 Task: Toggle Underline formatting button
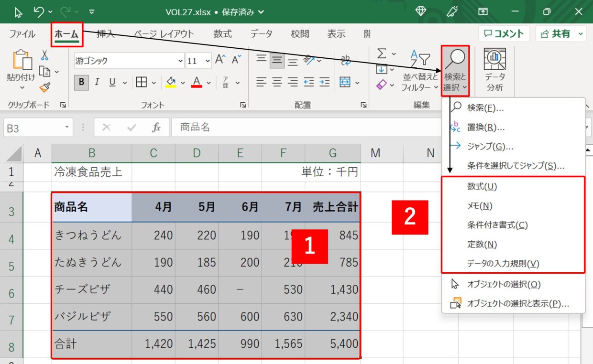pos(112,82)
